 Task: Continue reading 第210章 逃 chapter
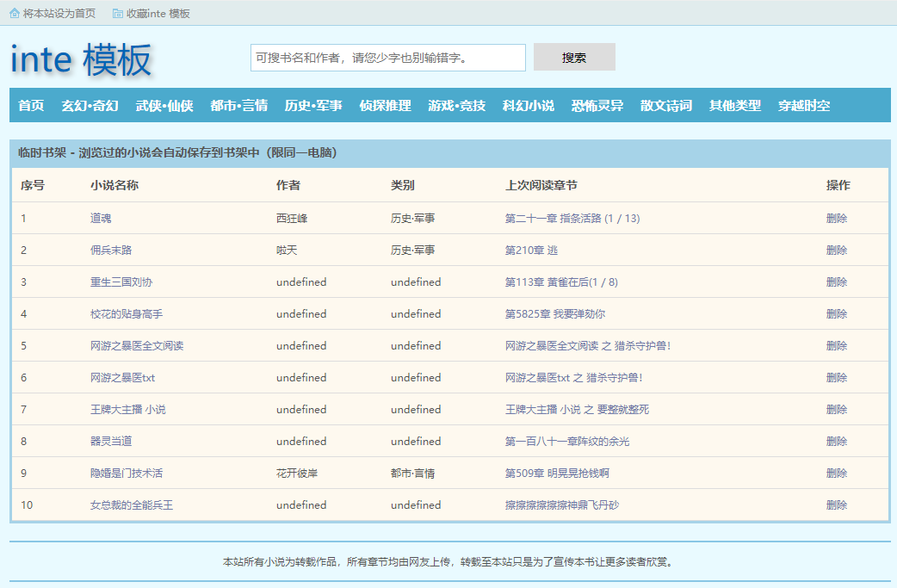[531, 251]
